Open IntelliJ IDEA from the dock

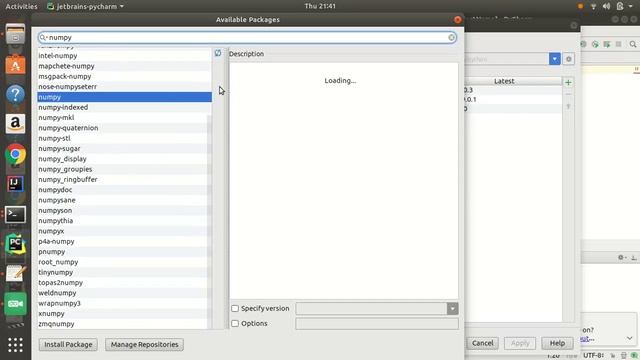16,184
